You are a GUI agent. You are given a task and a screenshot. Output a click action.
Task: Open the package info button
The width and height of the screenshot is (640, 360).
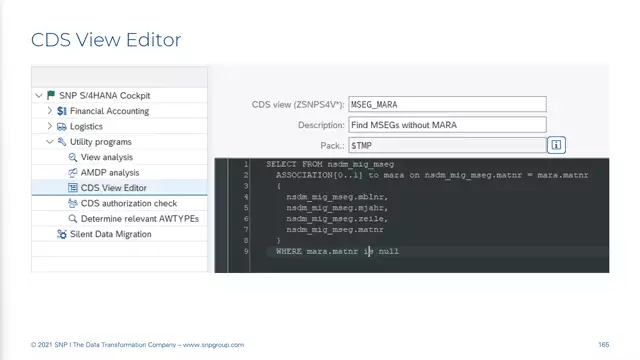pos(556,145)
